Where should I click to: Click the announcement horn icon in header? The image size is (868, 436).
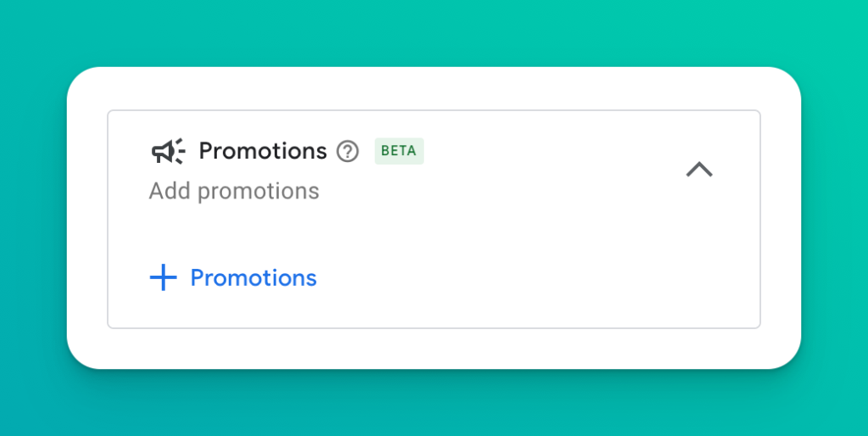coord(169,151)
